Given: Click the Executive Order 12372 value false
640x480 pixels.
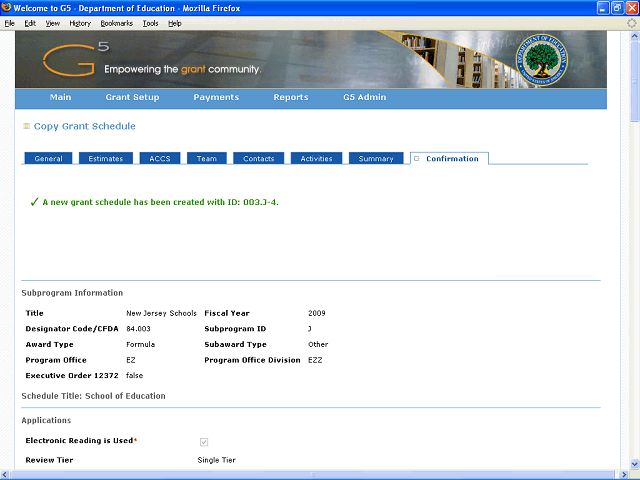Looking at the screenshot, I should coord(134,376).
